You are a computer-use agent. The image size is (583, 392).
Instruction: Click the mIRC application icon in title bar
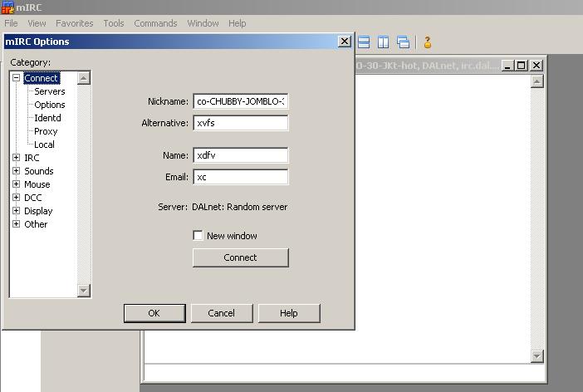pos(7,7)
